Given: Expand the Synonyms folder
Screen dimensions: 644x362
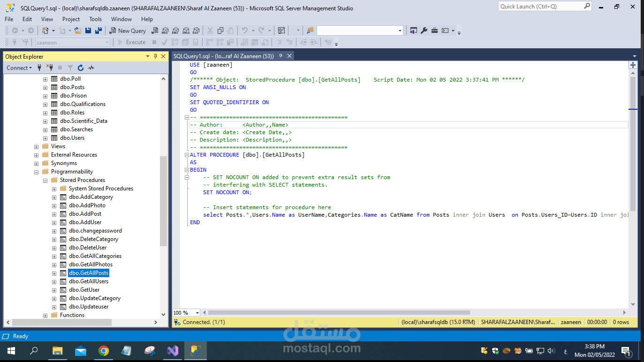Looking at the screenshot, I should (x=36, y=163).
